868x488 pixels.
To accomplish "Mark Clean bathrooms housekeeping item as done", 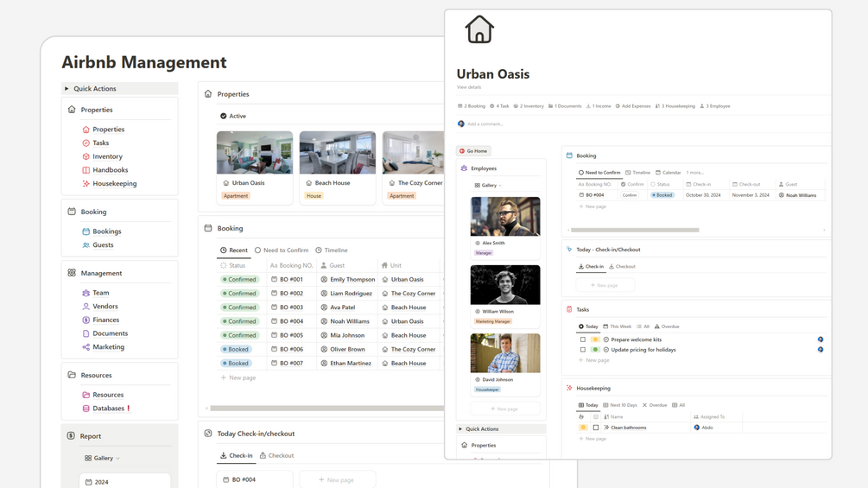I will (x=596, y=428).
